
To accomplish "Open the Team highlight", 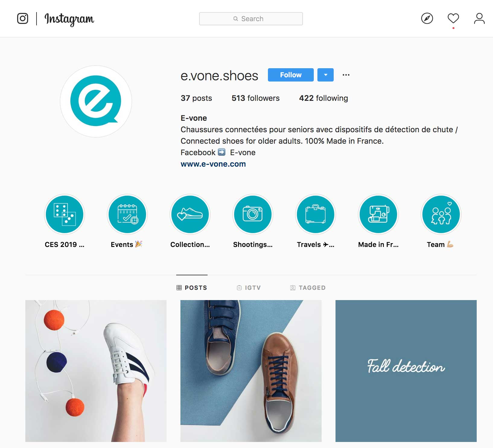I will click(x=441, y=214).
